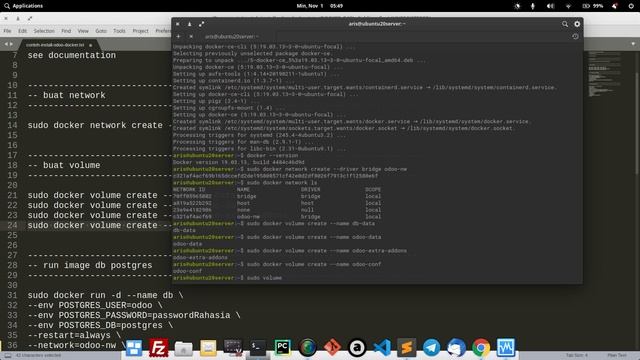Open the terminal tab history icon
The width and height of the screenshot is (640, 360).
[x=575, y=36]
